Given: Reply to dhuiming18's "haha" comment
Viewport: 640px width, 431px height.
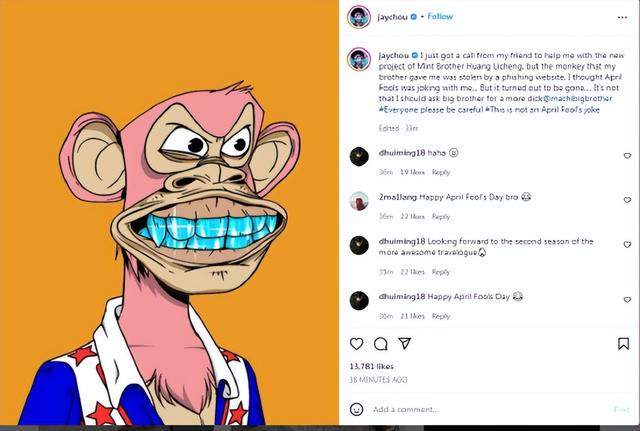Looking at the screenshot, I should click(441, 172).
